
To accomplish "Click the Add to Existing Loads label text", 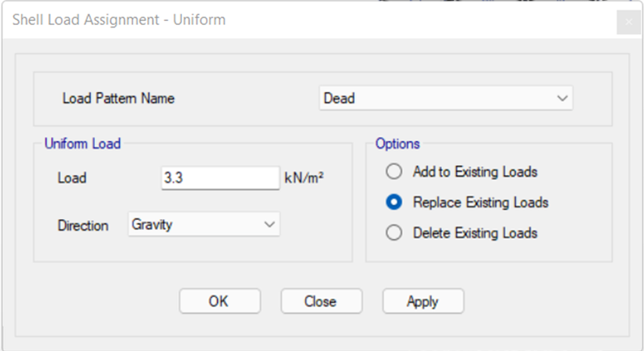I will point(475,171).
